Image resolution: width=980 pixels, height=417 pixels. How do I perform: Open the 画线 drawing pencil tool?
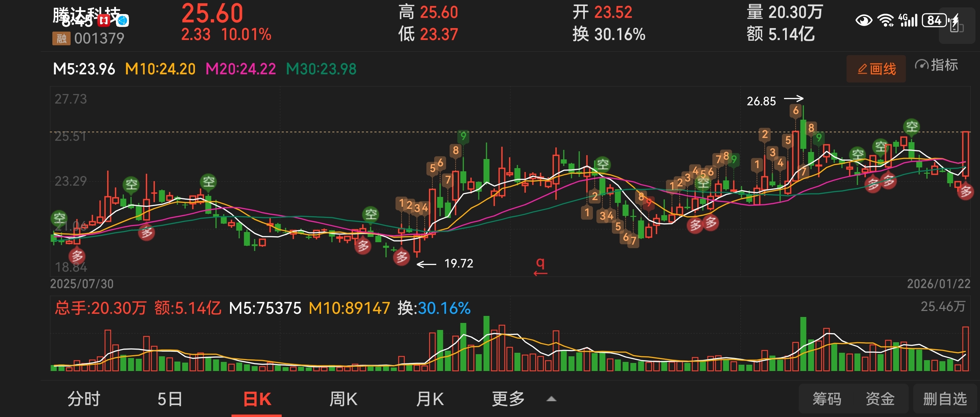pos(876,69)
